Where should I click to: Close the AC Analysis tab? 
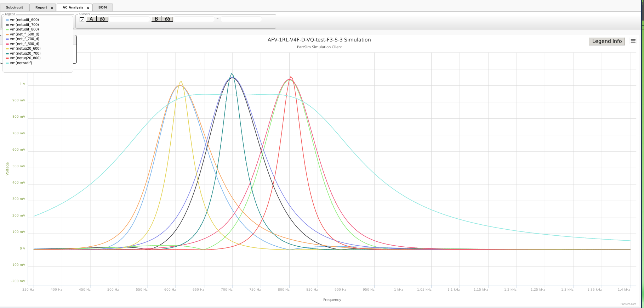point(88,8)
